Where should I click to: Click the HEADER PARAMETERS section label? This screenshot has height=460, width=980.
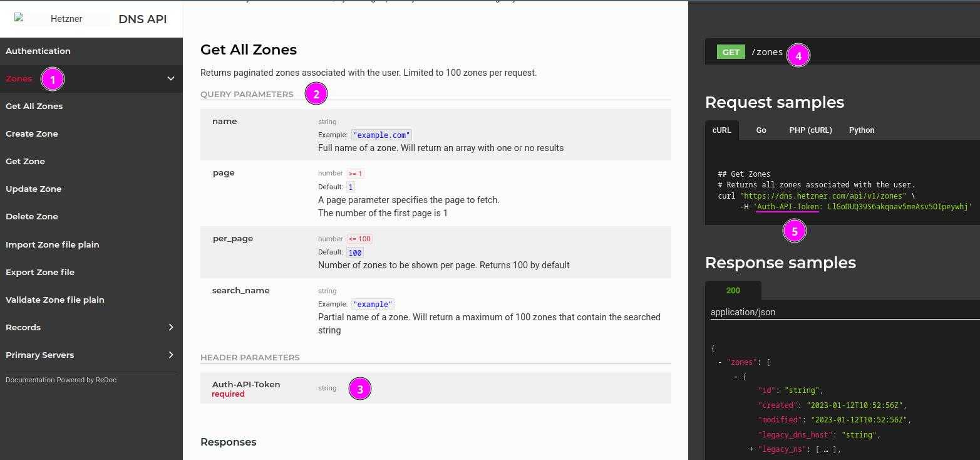click(250, 357)
